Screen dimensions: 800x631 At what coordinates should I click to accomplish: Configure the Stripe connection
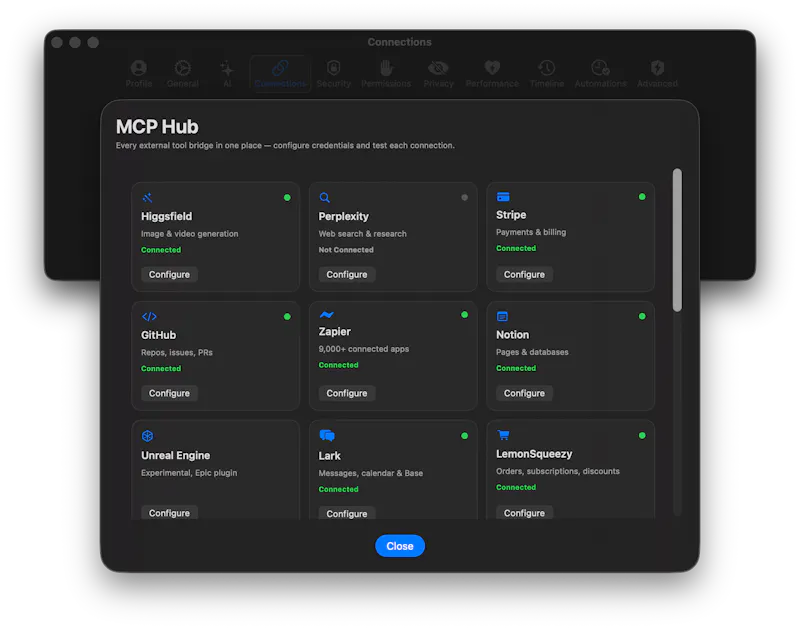pyautogui.click(x=524, y=274)
